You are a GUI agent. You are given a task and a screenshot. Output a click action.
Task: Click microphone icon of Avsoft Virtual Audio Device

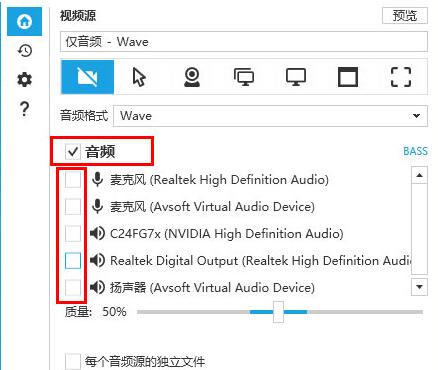tap(97, 206)
